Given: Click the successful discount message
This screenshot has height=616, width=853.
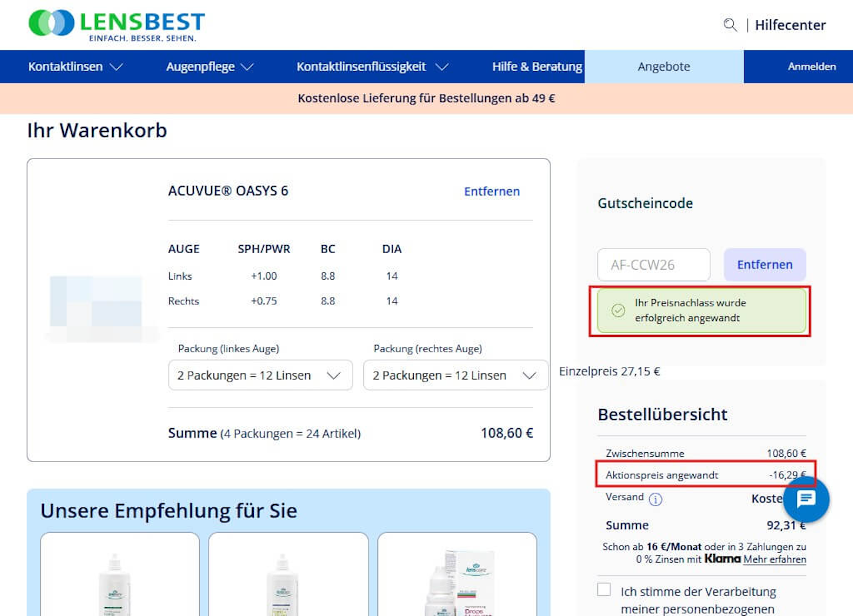Looking at the screenshot, I should tap(702, 310).
